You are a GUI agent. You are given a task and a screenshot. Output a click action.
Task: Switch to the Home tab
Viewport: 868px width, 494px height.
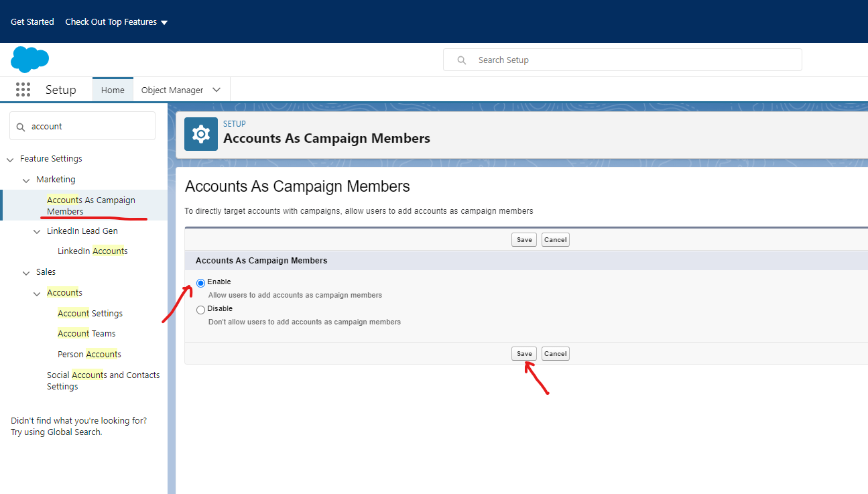click(113, 90)
